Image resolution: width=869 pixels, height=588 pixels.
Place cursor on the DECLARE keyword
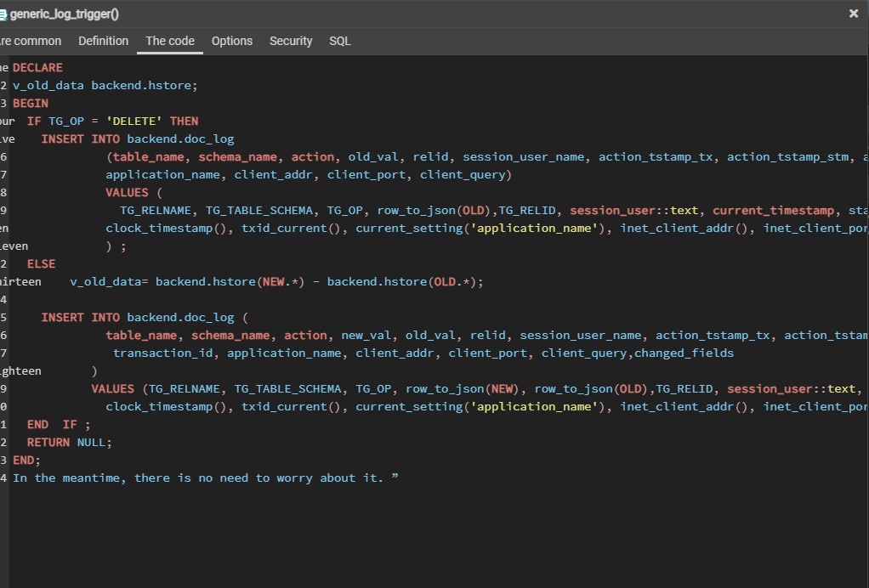[37, 67]
